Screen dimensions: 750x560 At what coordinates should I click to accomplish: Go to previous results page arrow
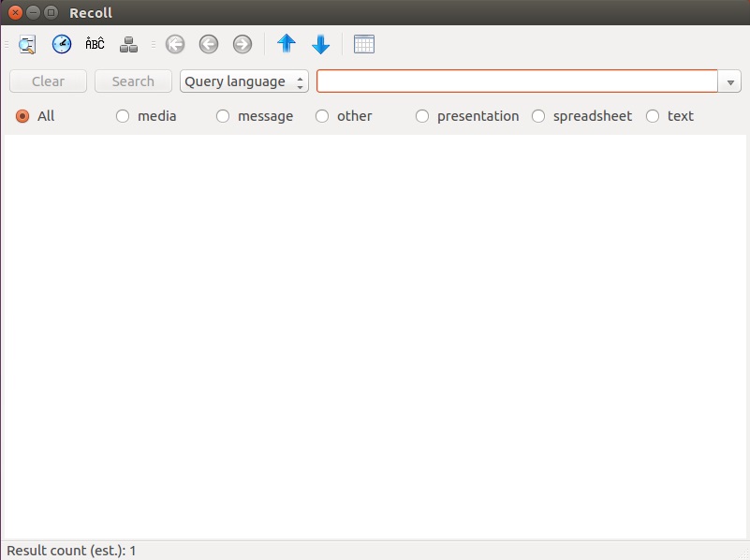[209, 44]
